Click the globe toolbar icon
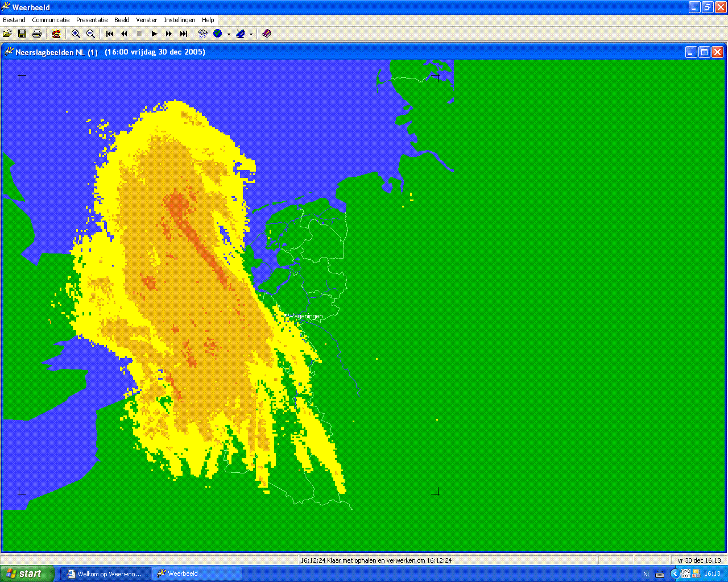The width and height of the screenshot is (728, 582). click(x=218, y=34)
